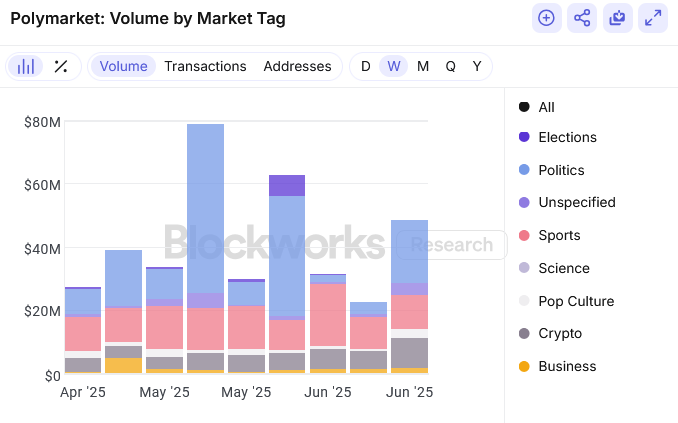Toggle the Science legend series
Image resolution: width=678 pixels, height=423 pixels.
[x=554, y=269]
